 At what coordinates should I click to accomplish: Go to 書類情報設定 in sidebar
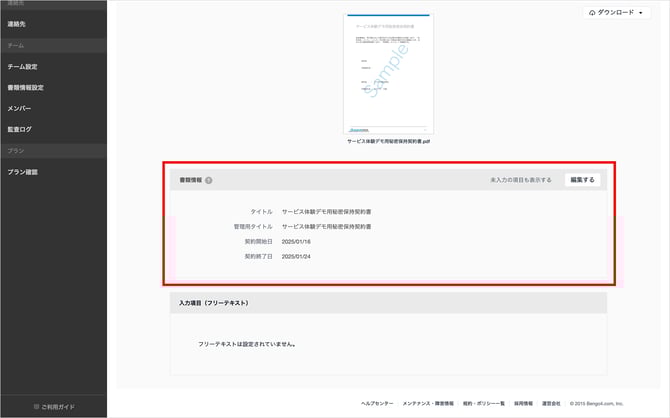click(26, 87)
